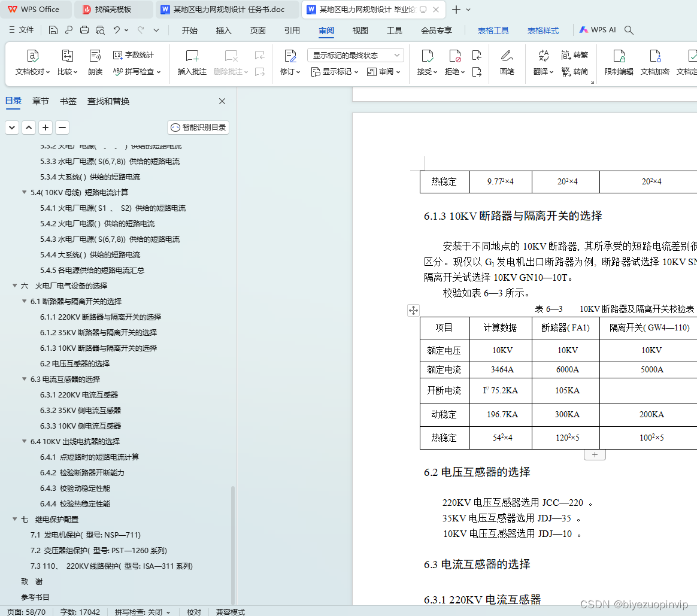Image resolution: width=697 pixels, height=616 pixels.
Task: Select 画笔 pen tool
Action: 507,62
